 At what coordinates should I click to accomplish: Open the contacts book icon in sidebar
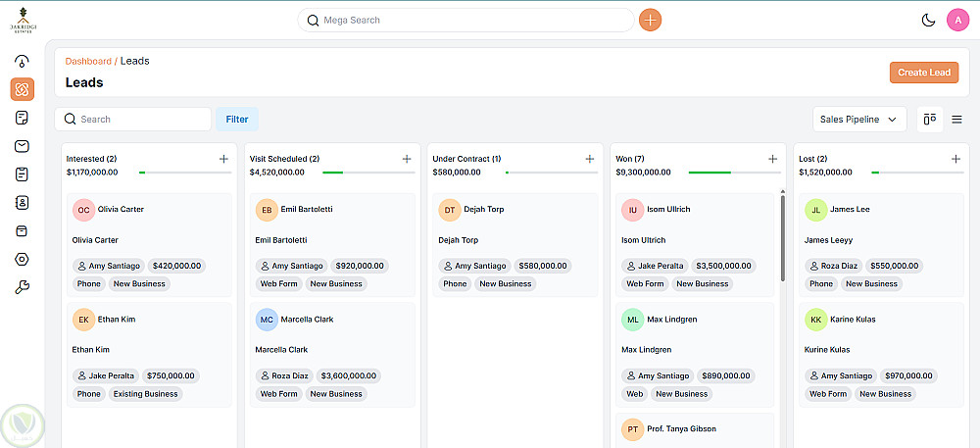tap(22, 203)
